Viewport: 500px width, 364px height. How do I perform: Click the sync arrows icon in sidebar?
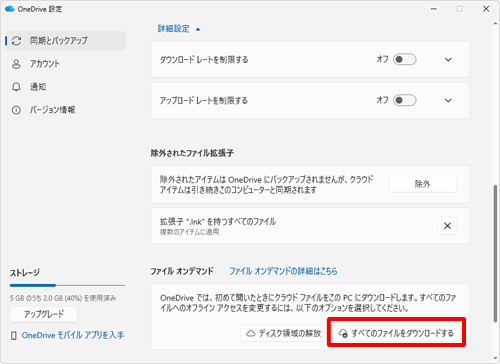point(16,41)
